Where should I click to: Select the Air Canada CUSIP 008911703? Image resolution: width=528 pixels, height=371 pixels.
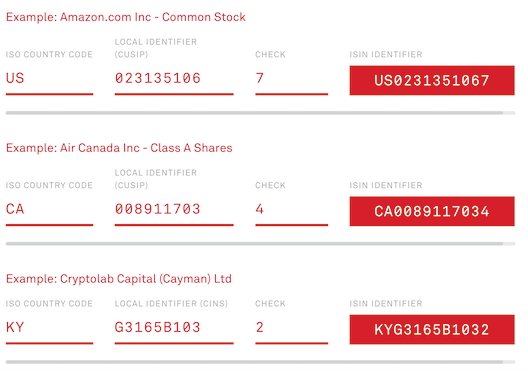(x=158, y=209)
